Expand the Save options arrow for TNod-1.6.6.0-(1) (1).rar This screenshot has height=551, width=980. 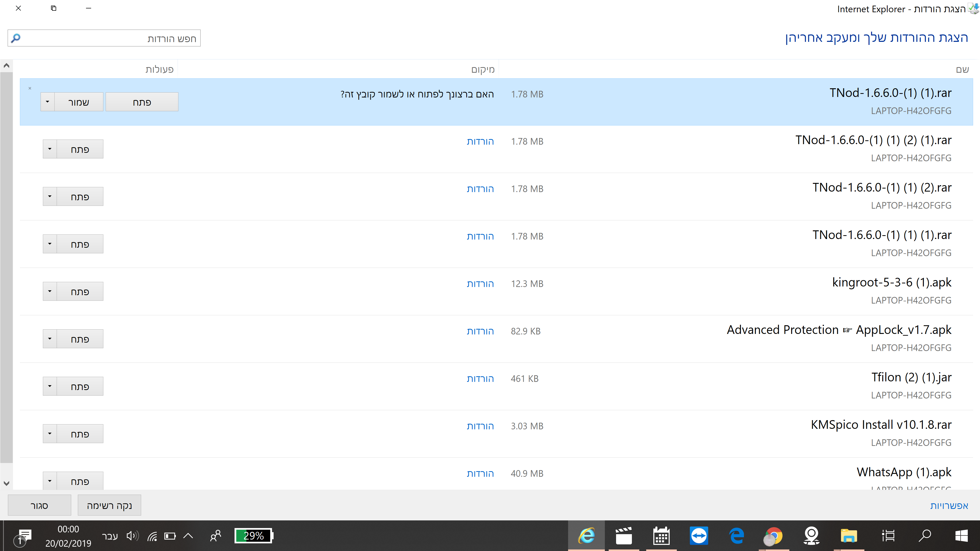[x=47, y=102]
